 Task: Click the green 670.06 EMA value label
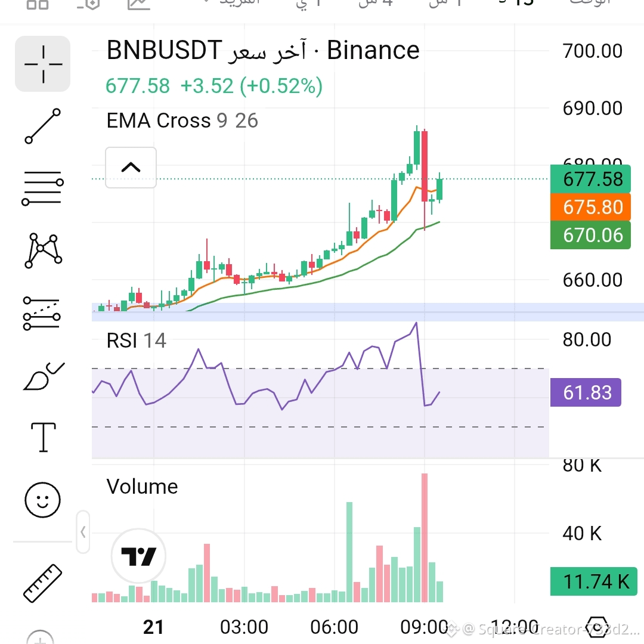pos(590,235)
